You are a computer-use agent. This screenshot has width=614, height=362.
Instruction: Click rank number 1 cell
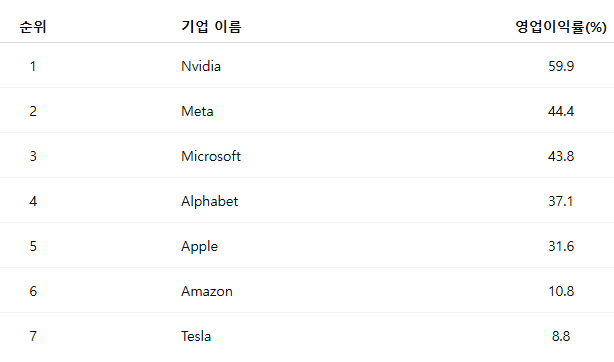[x=33, y=66]
